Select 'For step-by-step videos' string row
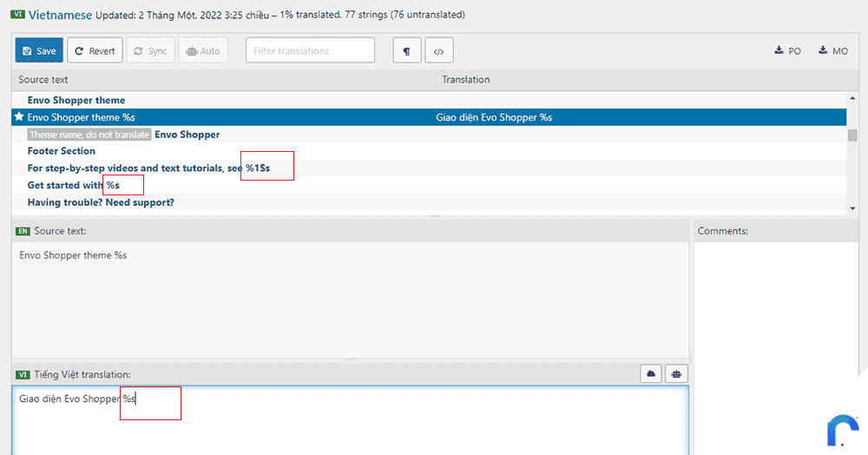The width and height of the screenshot is (868, 455). pyautogui.click(x=429, y=168)
